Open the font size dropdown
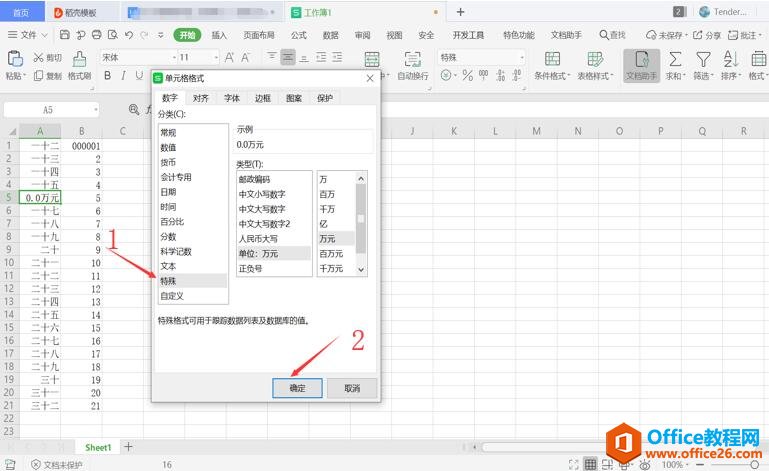This screenshot has width=769, height=471. click(x=216, y=58)
